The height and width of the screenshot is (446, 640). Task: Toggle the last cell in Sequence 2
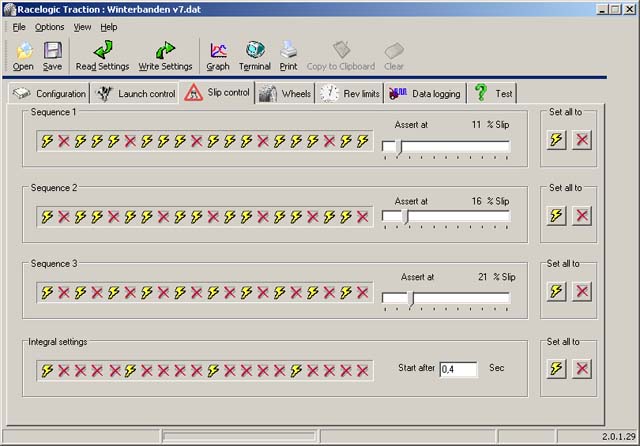(x=362, y=217)
